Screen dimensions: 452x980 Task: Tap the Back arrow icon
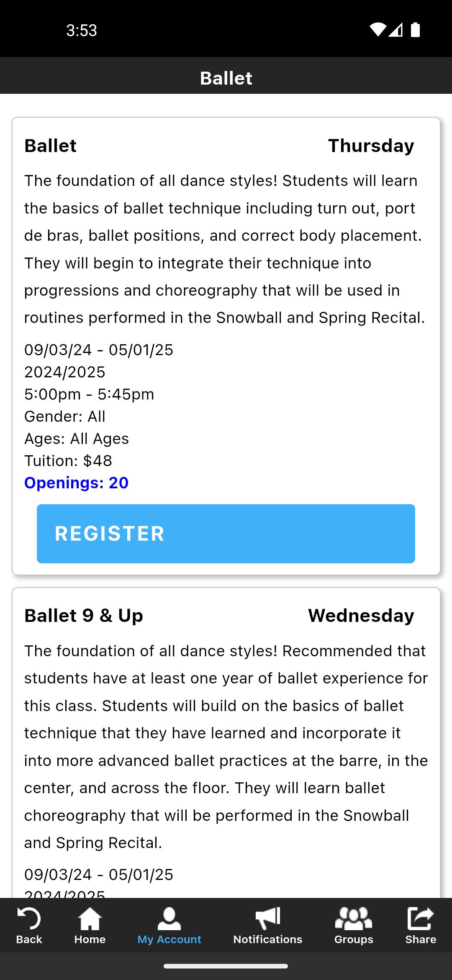click(x=29, y=918)
